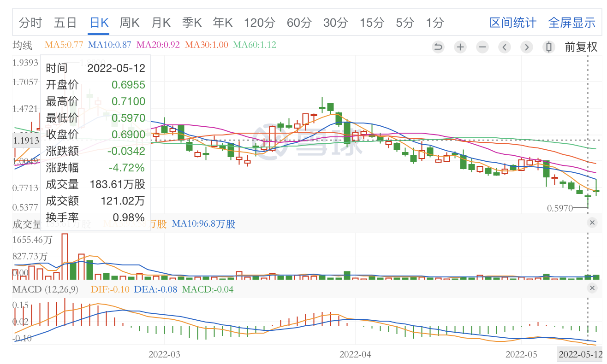Open the 前复权 adjustment dropdown

pyautogui.click(x=581, y=47)
